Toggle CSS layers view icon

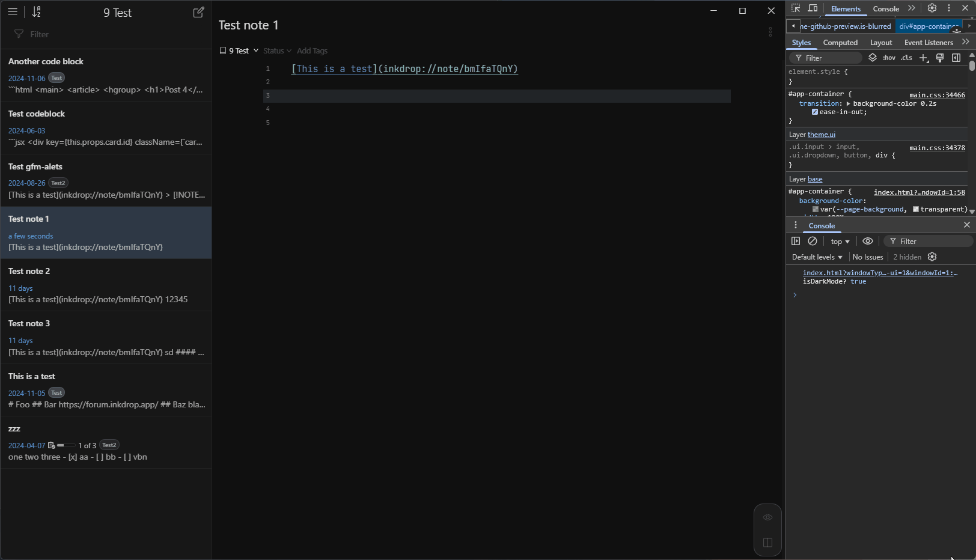click(x=873, y=58)
